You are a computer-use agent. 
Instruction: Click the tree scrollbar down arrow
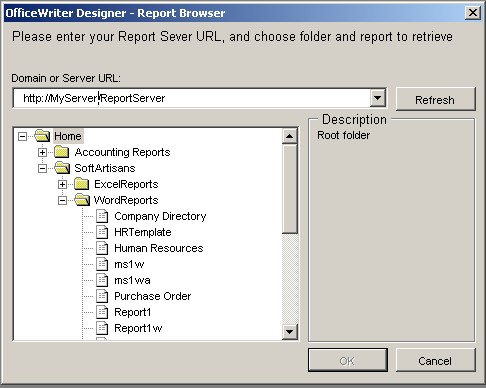(289, 332)
